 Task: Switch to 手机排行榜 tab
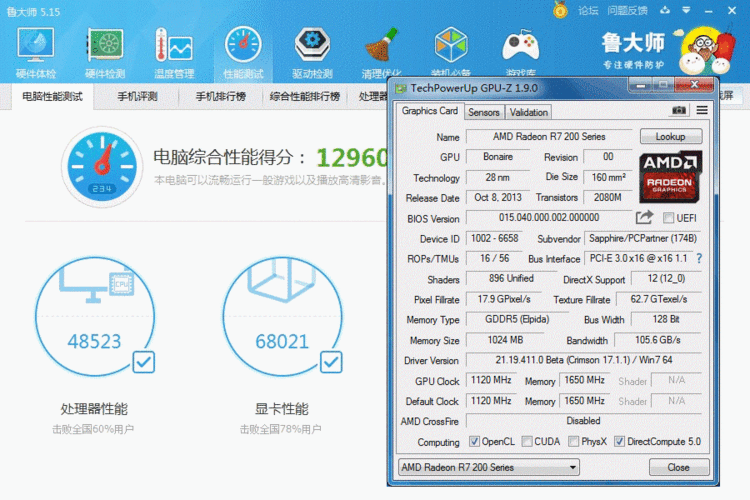pos(221,97)
